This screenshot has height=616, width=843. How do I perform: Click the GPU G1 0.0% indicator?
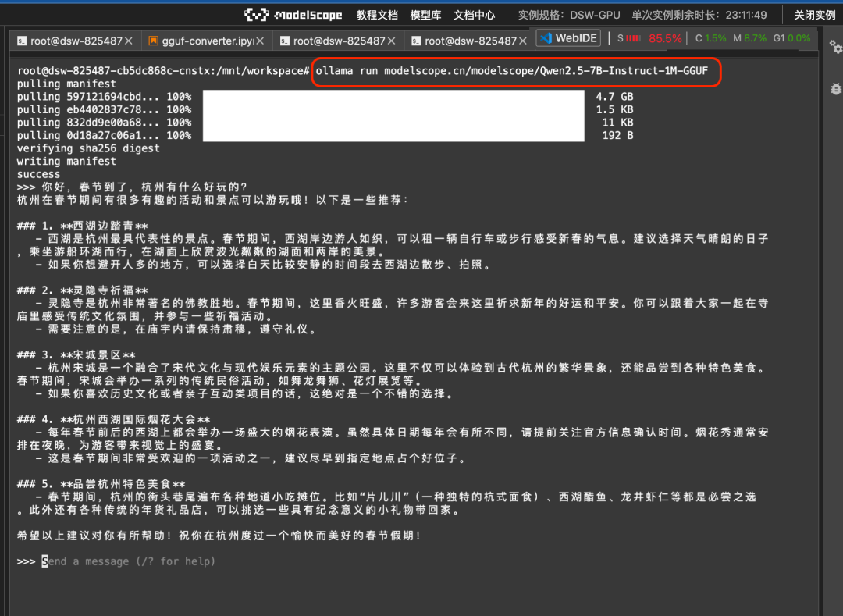(791, 38)
